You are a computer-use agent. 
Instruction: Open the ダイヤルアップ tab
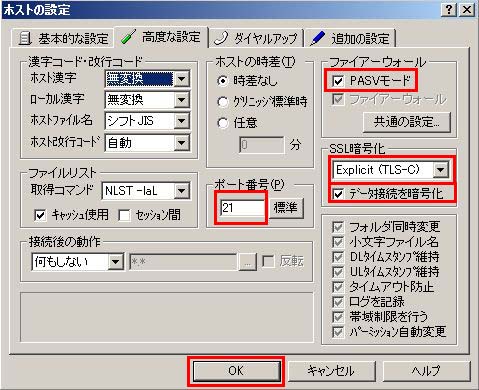pyautogui.click(x=256, y=38)
